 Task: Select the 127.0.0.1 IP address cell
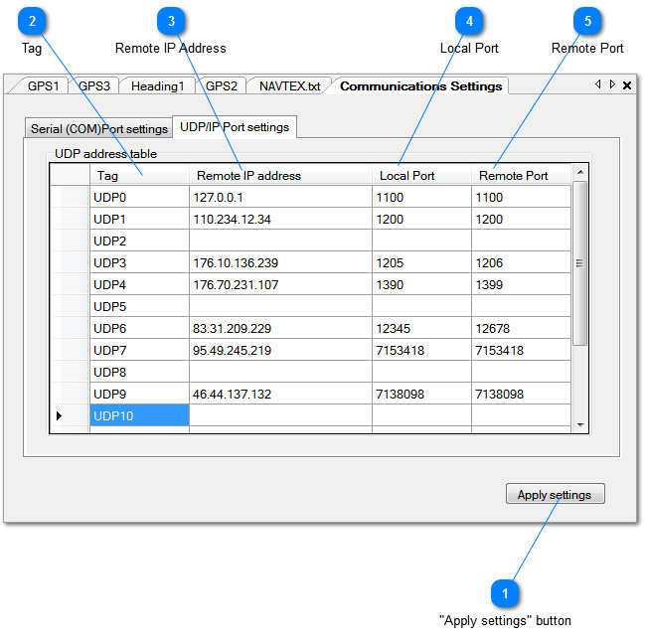coord(280,197)
